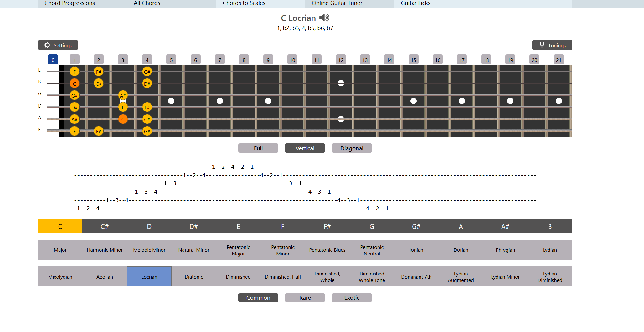This screenshot has width=644, height=332.
Task: Switch to Diagonal pattern view
Action: click(x=352, y=148)
